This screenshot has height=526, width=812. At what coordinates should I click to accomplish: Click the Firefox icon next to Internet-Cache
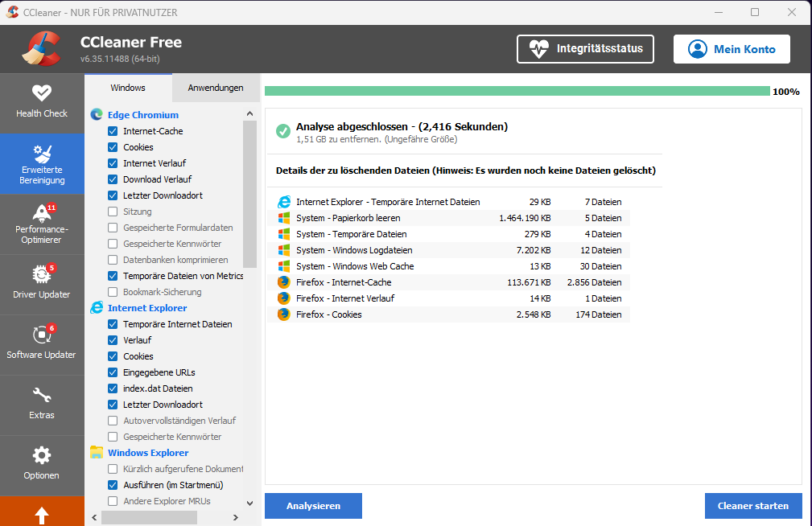pos(284,282)
